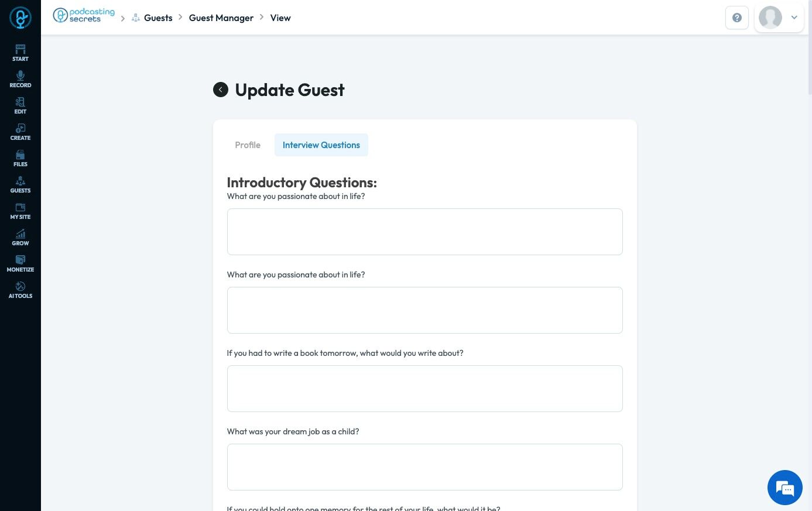Click the Guests breadcrumb link

(158, 18)
